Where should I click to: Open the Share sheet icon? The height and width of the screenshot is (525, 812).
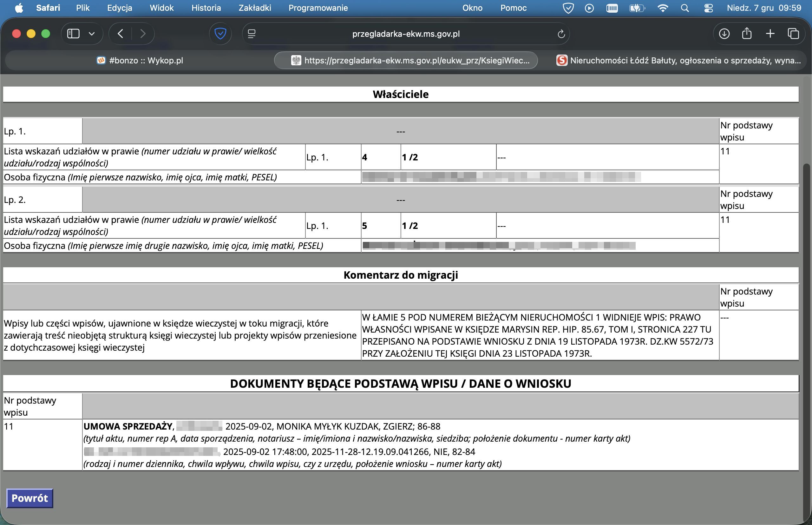[747, 33]
